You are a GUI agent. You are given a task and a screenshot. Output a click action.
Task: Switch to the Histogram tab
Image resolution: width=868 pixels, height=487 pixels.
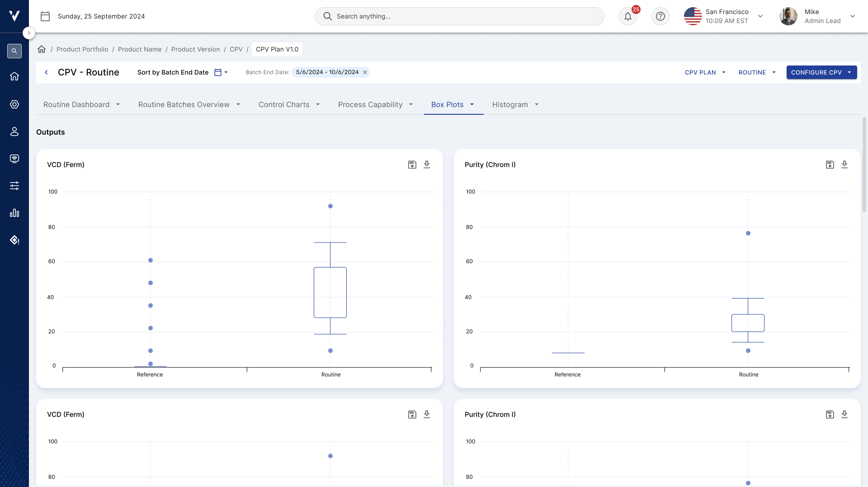(x=516, y=105)
